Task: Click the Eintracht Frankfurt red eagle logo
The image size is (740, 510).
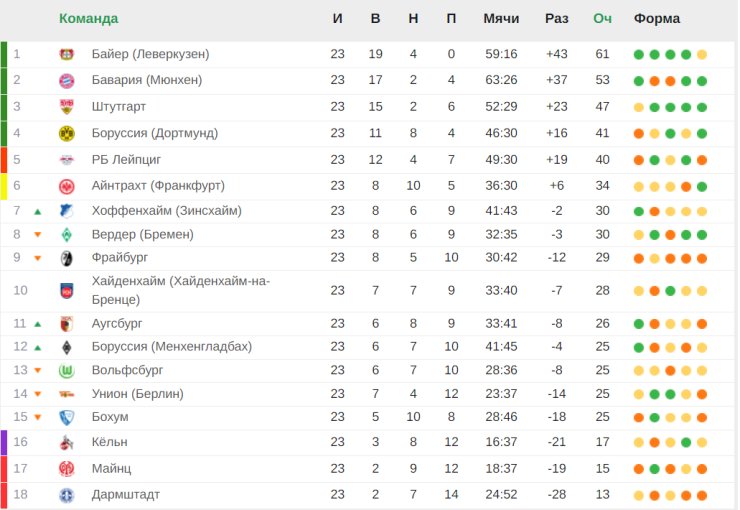Action: [67, 186]
